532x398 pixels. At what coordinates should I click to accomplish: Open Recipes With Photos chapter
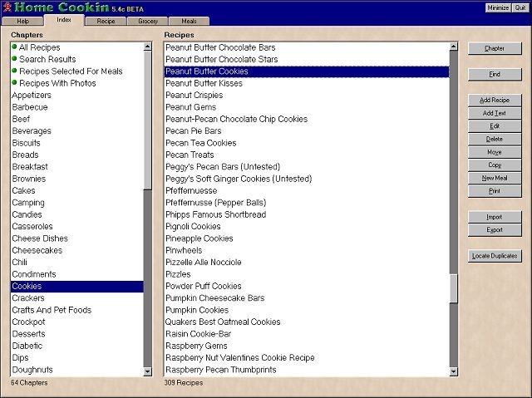tap(57, 83)
